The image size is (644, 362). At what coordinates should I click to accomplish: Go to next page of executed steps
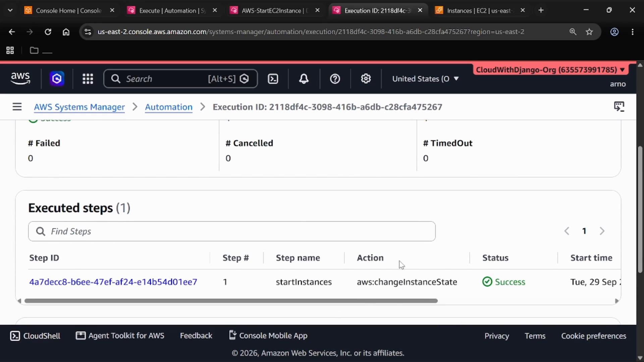tap(602, 231)
